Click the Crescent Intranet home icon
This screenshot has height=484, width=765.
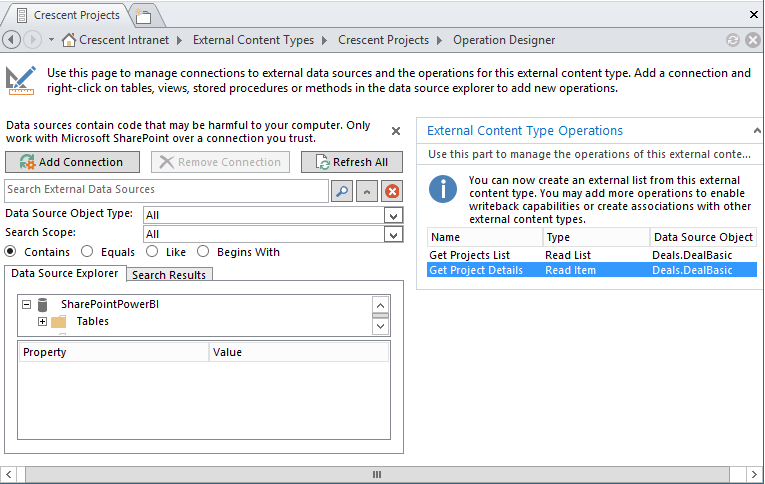69,40
